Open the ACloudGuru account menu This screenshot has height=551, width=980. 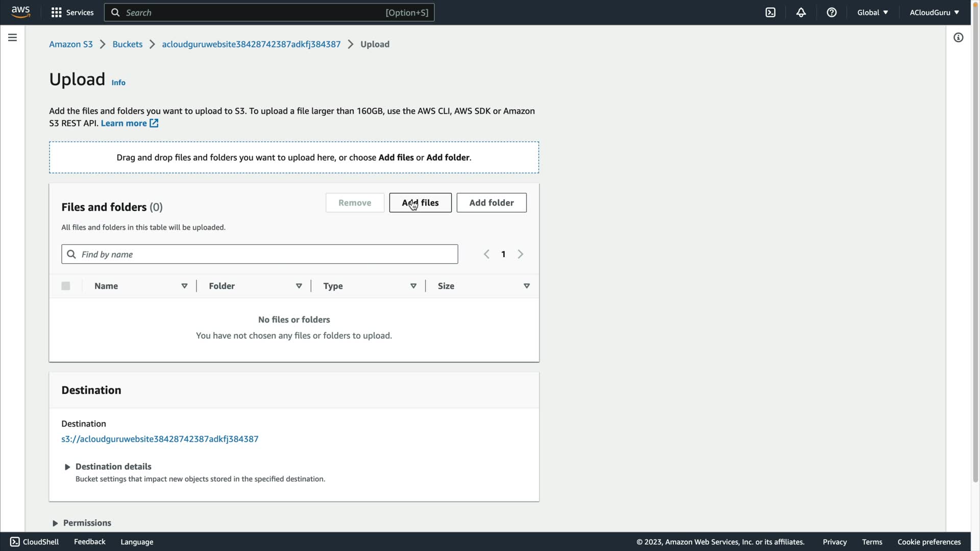point(934,13)
